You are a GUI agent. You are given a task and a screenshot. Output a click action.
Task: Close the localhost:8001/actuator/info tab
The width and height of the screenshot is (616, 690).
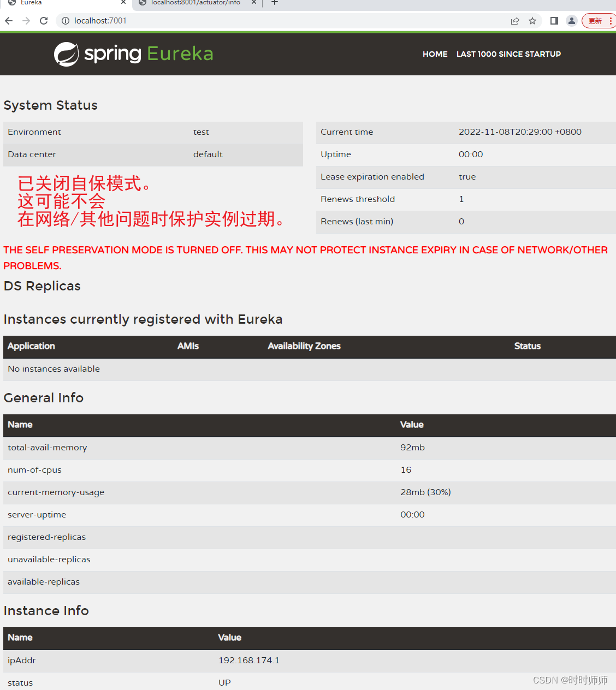(x=254, y=3)
